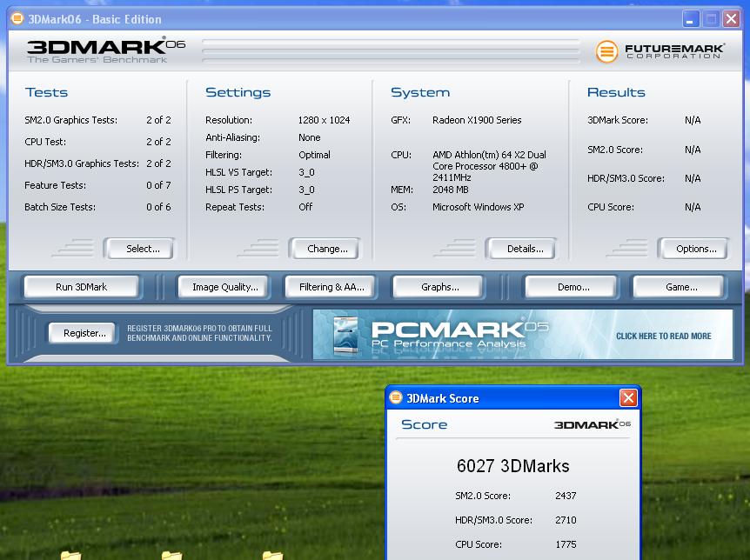Click the 'Filtering:' Optimal value
This screenshot has height=560, width=750.
(314, 155)
